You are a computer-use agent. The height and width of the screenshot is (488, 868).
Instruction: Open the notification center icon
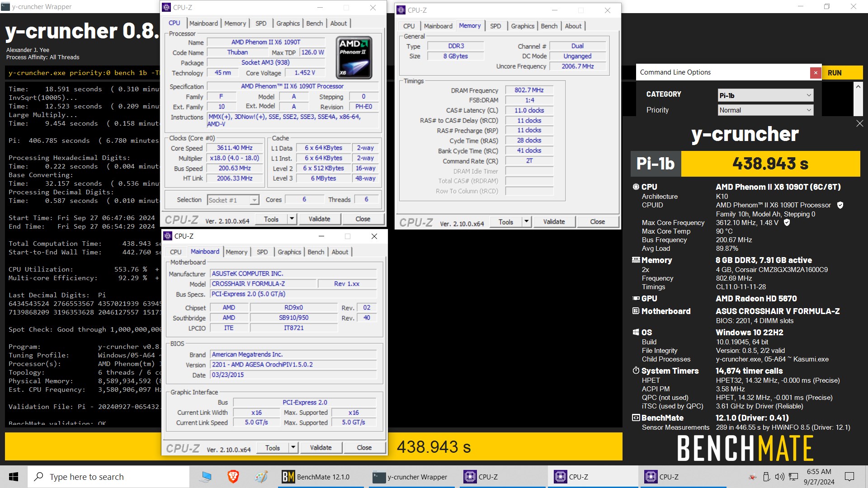pyautogui.click(x=849, y=477)
